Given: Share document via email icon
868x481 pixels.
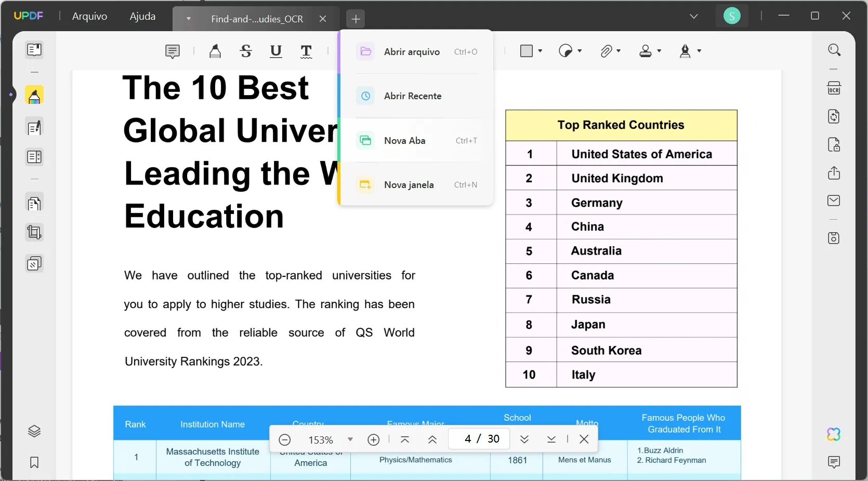Looking at the screenshot, I should 834,201.
